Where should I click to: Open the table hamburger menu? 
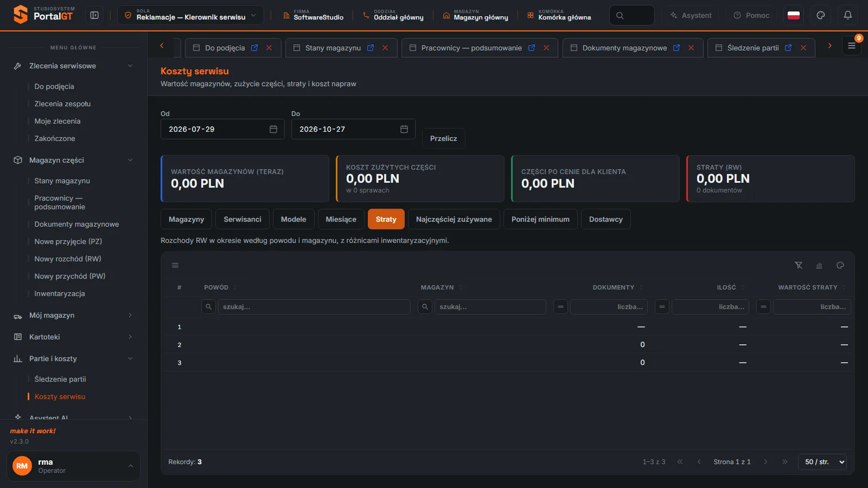175,265
